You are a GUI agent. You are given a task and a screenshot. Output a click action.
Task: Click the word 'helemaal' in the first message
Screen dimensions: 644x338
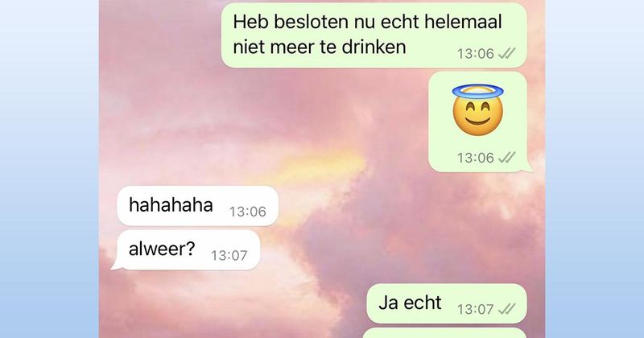pyautogui.click(x=463, y=22)
